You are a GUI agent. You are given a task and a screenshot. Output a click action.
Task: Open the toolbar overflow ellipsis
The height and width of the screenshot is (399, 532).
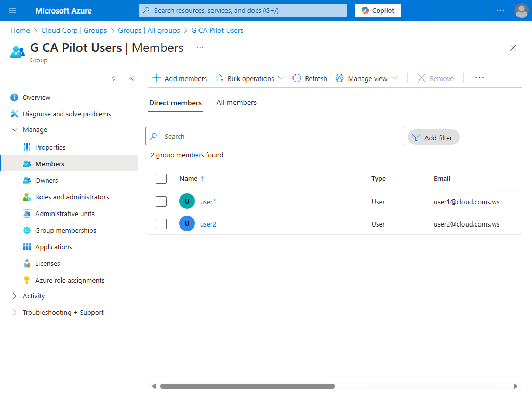[479, 78]
